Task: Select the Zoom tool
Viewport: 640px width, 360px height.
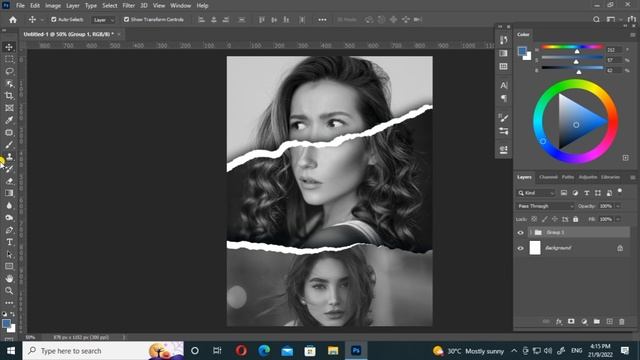Action: tap(9, 291)
